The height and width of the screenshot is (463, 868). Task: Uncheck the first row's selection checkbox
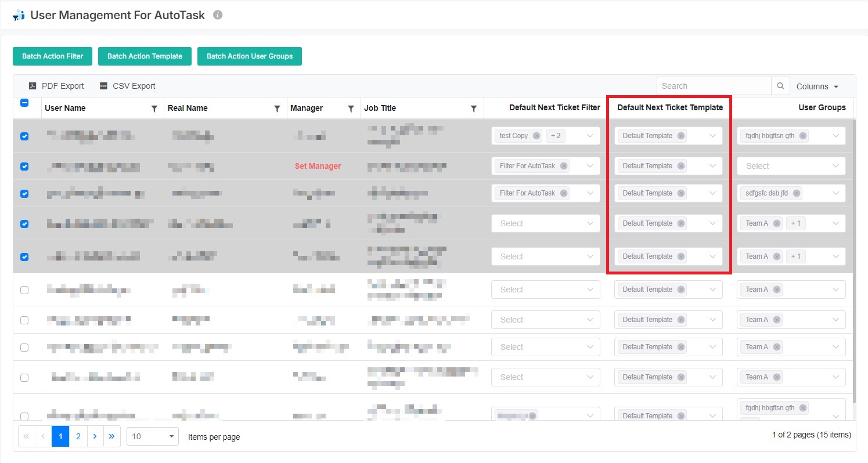pos(24,136)
